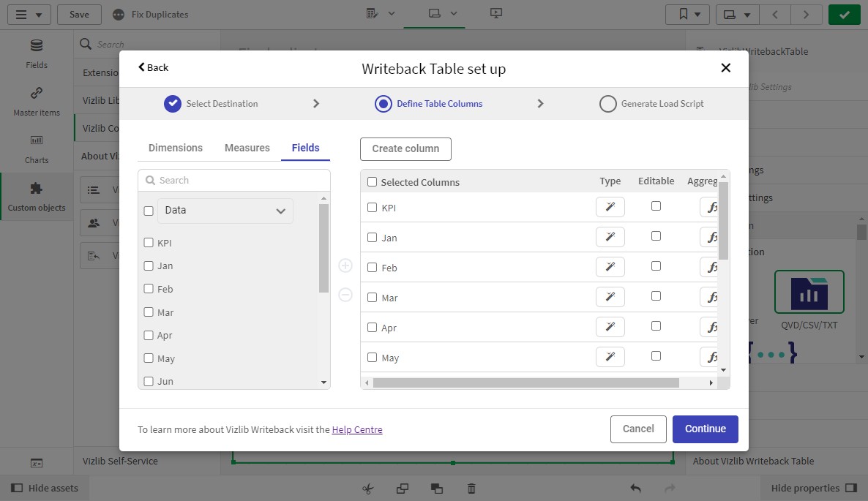This screenshot has height=501, width=868.
Task: Switch to the Measures tab
Action: pos(247,148)
